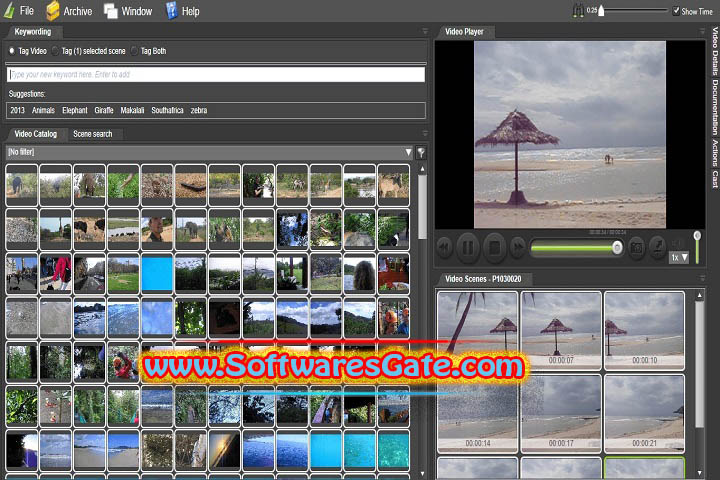Screen dimensions: 720x480
Task: Click the round button between the camera button and the 1x dropdown
Action: pyautogui.click(x=657, y=248)
